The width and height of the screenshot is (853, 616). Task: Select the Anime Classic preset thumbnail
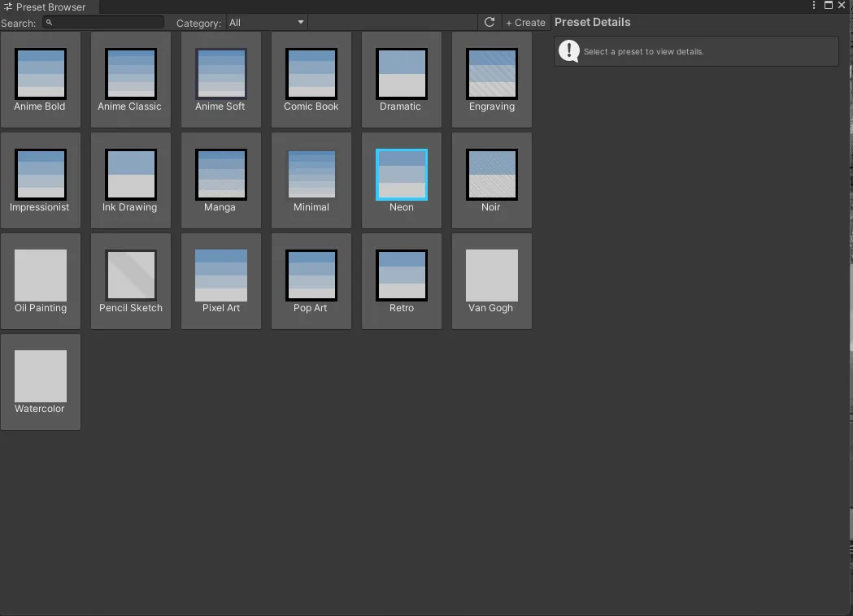click(131, 73)
